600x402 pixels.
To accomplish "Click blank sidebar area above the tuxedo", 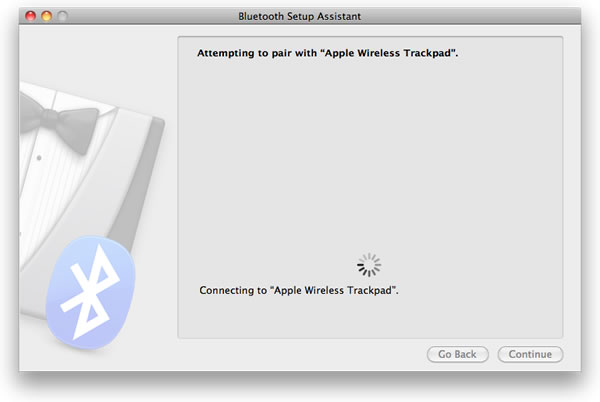I will pos(90,55).
